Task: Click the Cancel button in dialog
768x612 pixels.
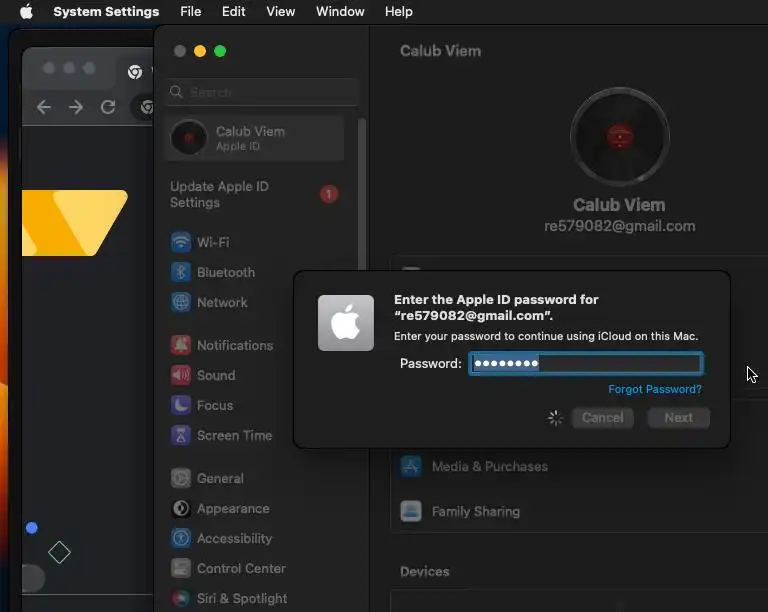Action: (x=602, y=418)
